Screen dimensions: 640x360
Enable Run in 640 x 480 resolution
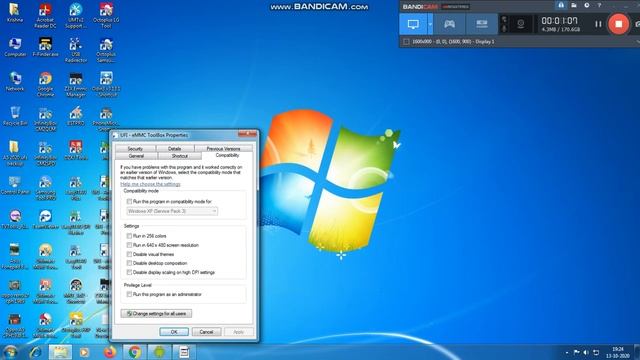click(129, 245)
